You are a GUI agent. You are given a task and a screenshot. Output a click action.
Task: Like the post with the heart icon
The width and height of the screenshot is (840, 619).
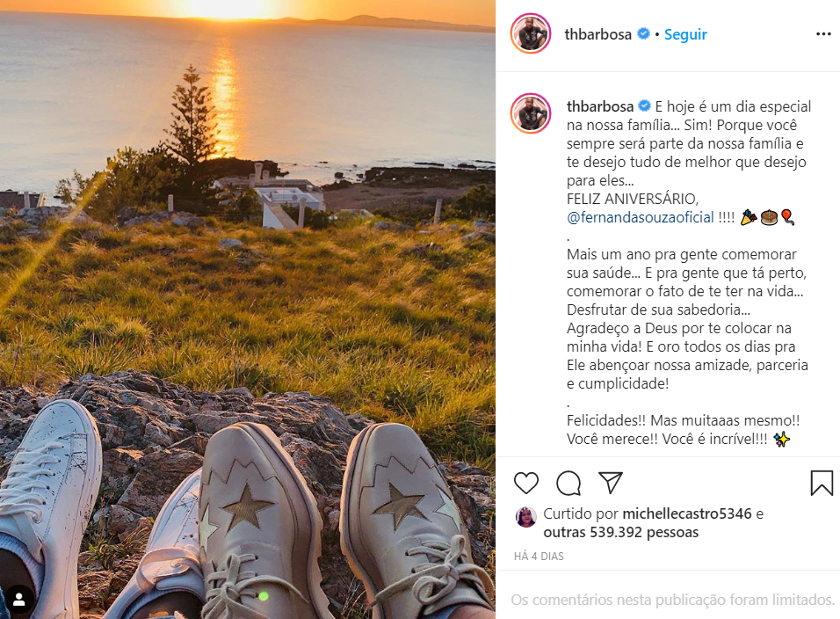coord(526,483)
